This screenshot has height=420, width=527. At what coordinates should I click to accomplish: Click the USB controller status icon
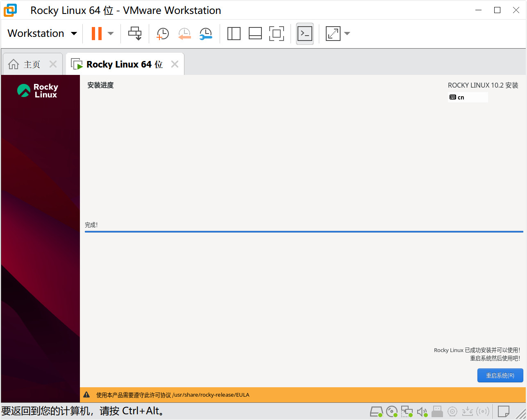pyautogui.click(x=437, y=411)
